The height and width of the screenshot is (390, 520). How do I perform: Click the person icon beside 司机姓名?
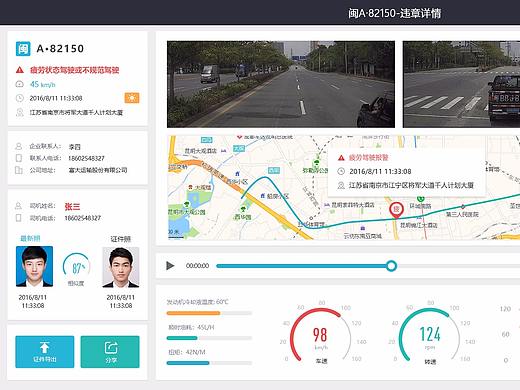click(x=18, y=206)
